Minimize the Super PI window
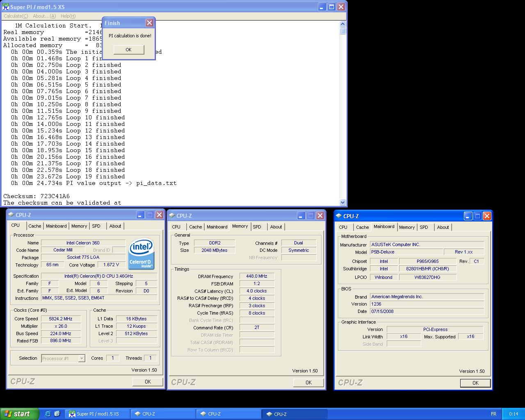Image resolution: width=525 pixels, height=420 pixels. click(322, 7)
